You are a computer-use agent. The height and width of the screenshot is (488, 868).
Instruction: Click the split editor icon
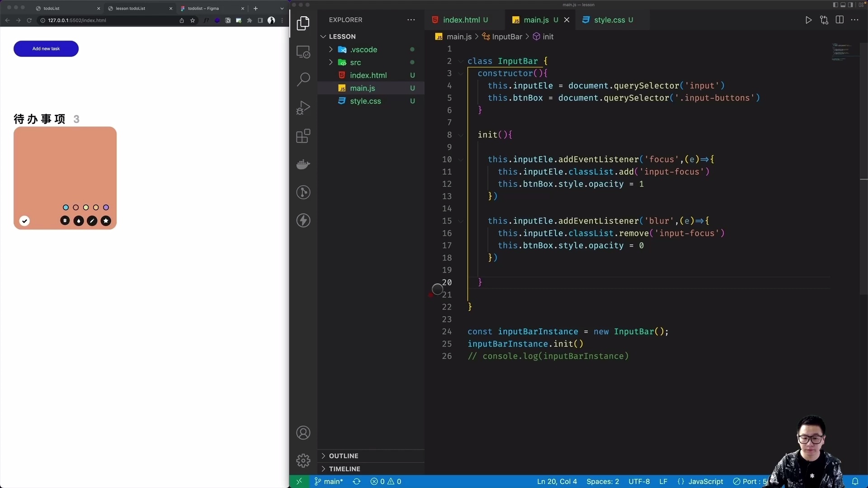pos(840,20)
